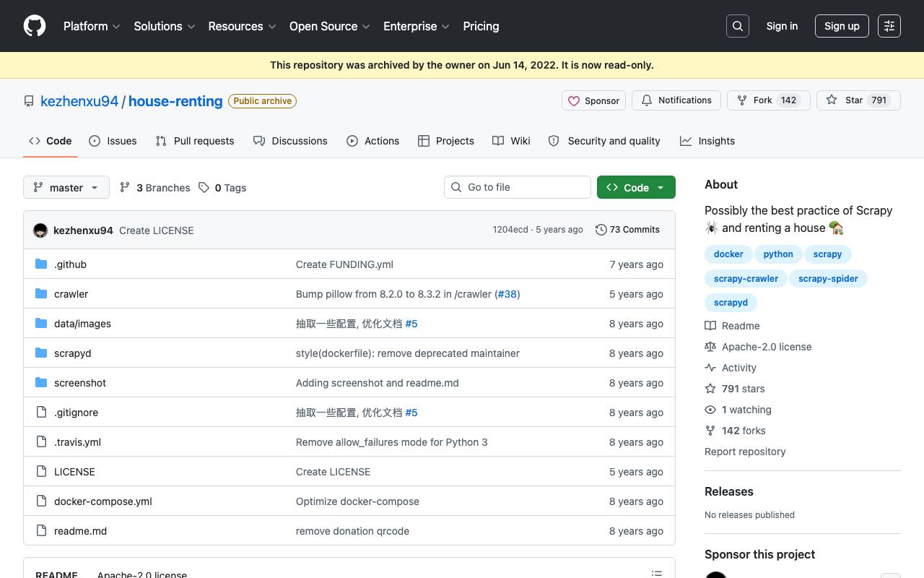Open the header navigation settings icon button
This screenshot has width=924, height=578.
889,26
